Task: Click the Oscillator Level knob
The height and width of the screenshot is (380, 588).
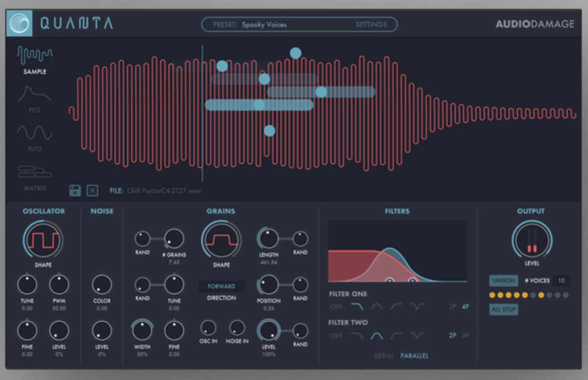Action: [59, 331]
